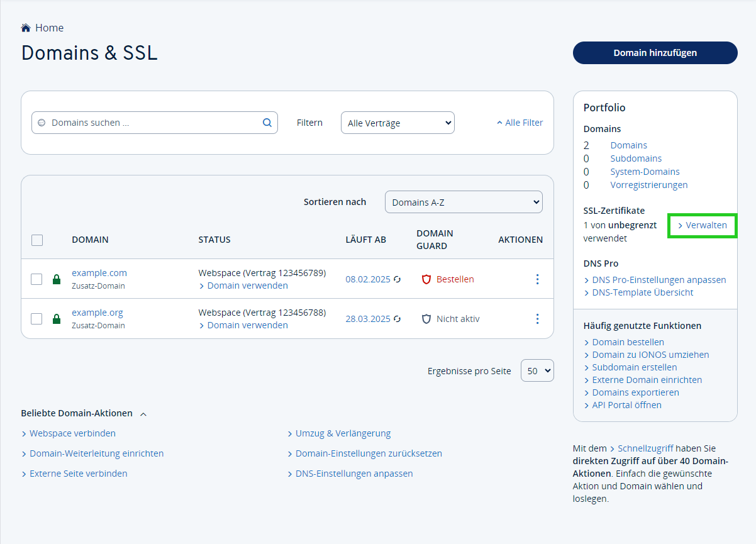Click the 08.02.2025 expiry date
Viewport: 756px width, 544px height.
368,279
